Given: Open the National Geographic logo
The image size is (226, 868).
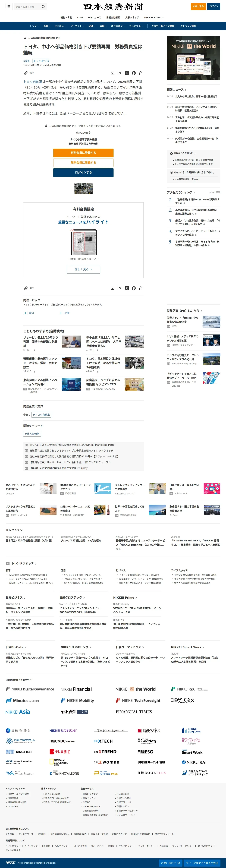Looking at the screenshot, I should [x=59, y=762].
